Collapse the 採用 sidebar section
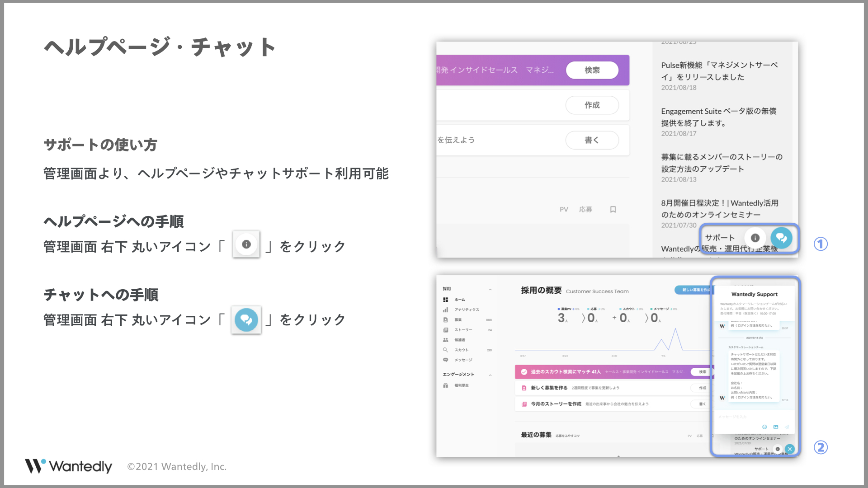This screenshot has height=488, width=868. pyautogui.click(x=490, y=289)
